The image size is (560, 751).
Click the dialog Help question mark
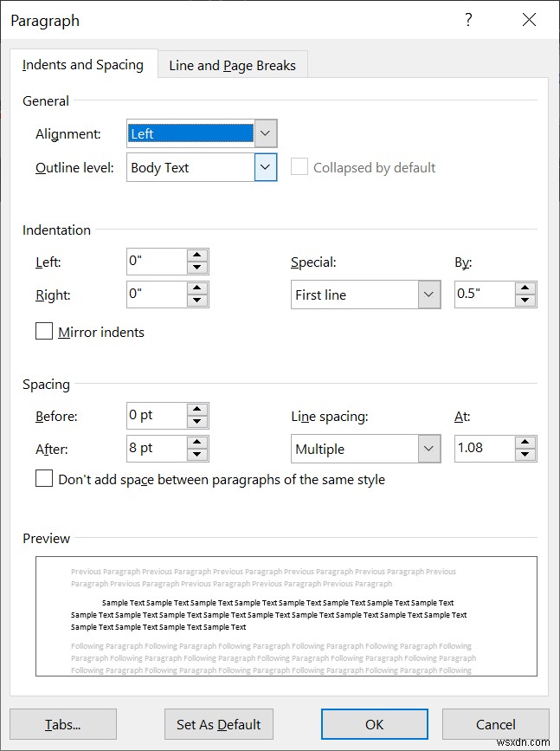[x=468, y=19]
